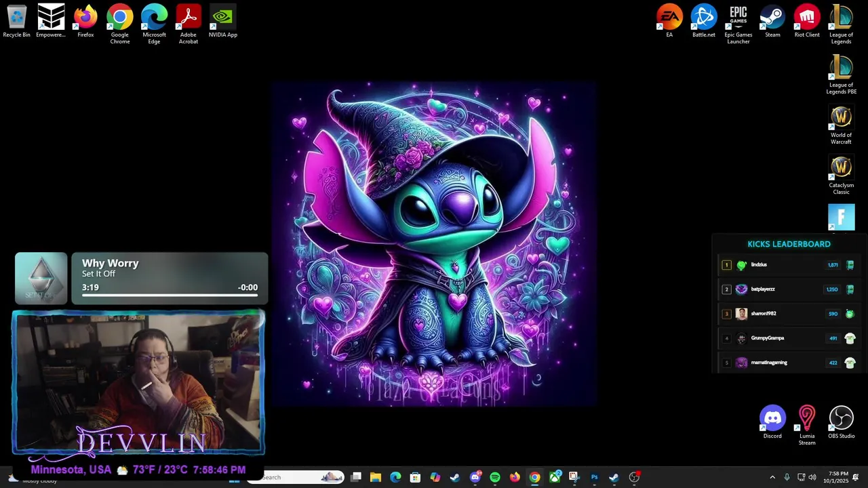Open the Xbox app from taskbar

[x=555, y=477]
